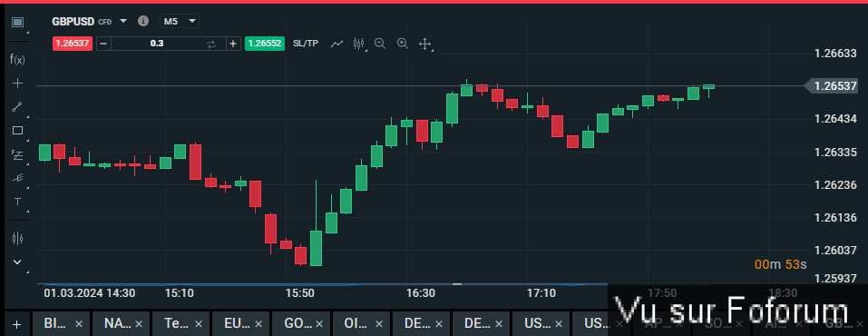Viewport: 868px width, 336px height.
Task: Select the crosshair cursor tool
Action: [x=18, y=84]
